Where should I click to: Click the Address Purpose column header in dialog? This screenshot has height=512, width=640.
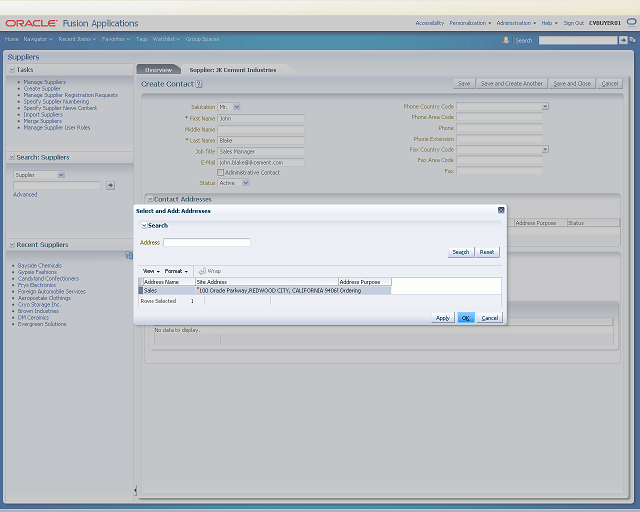coord(365,282)
